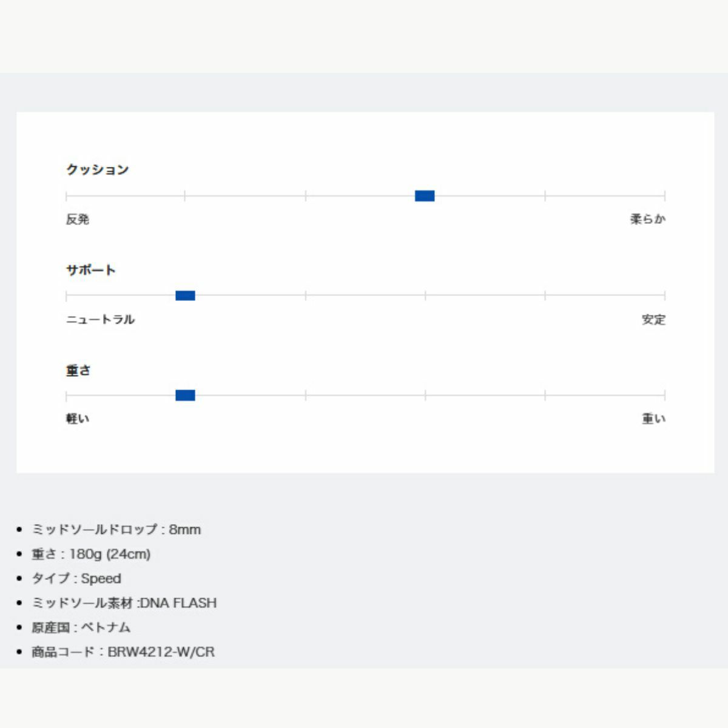Click the rightmost end tick of サポート slider

[665, 295]
